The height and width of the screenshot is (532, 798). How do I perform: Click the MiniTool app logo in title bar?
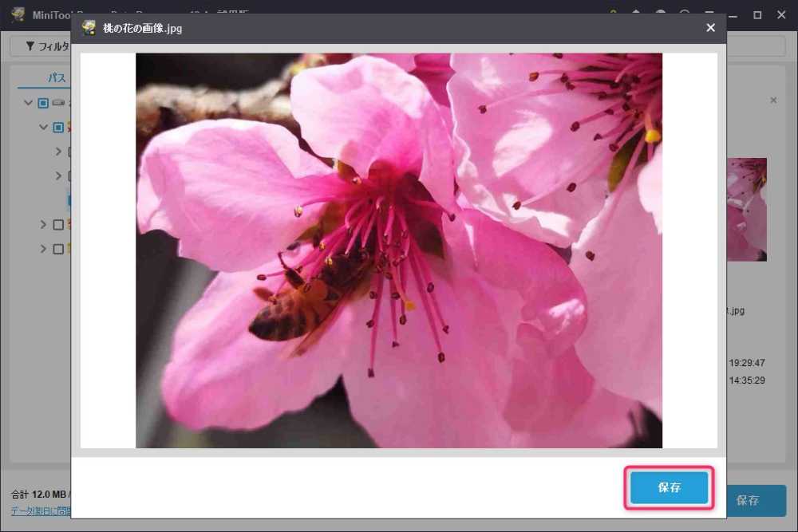coord(18,14)
